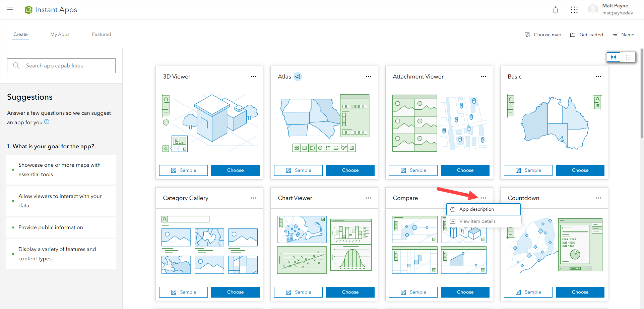644x309 pixels.
Task: Click the Category Gallery illustration thumbnail
Action: [x=209, y=245]
